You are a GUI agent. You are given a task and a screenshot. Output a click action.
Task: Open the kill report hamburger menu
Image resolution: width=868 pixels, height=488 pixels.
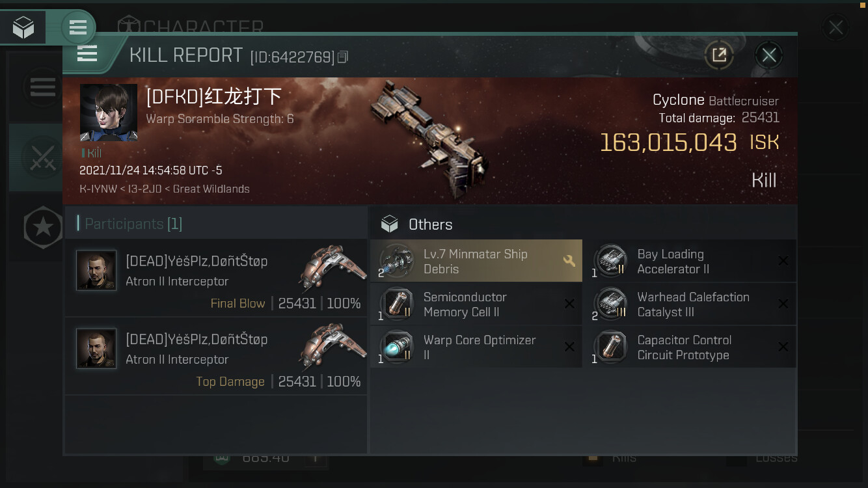(x=87, y=53)
